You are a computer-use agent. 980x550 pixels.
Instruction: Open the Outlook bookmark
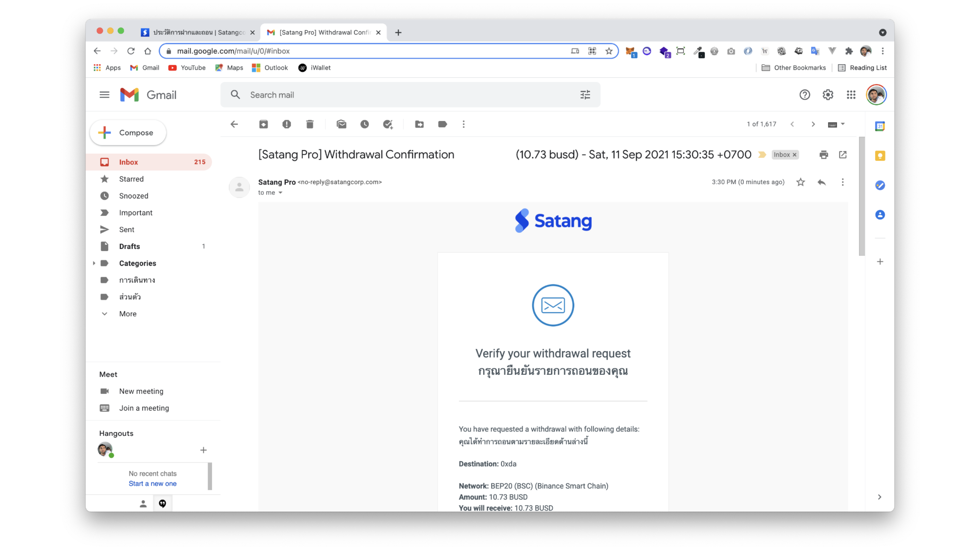click(x=270, y=68)
